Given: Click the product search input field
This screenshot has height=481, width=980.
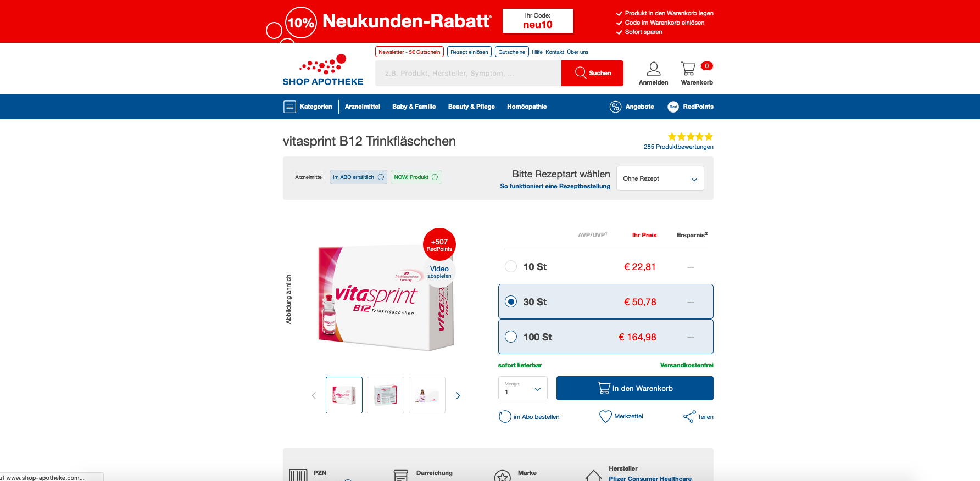Looking at the screenshot, I should pyautogui.click(x=468, y=73).
